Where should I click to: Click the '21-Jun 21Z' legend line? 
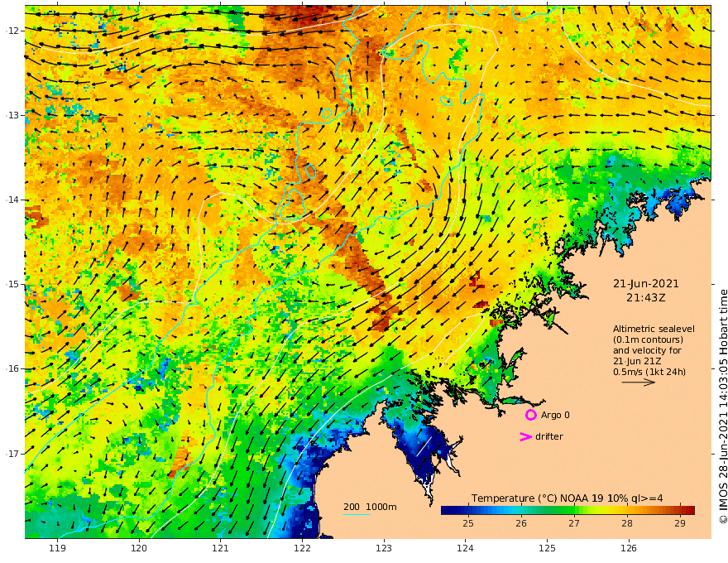click(x=637, y=361)
